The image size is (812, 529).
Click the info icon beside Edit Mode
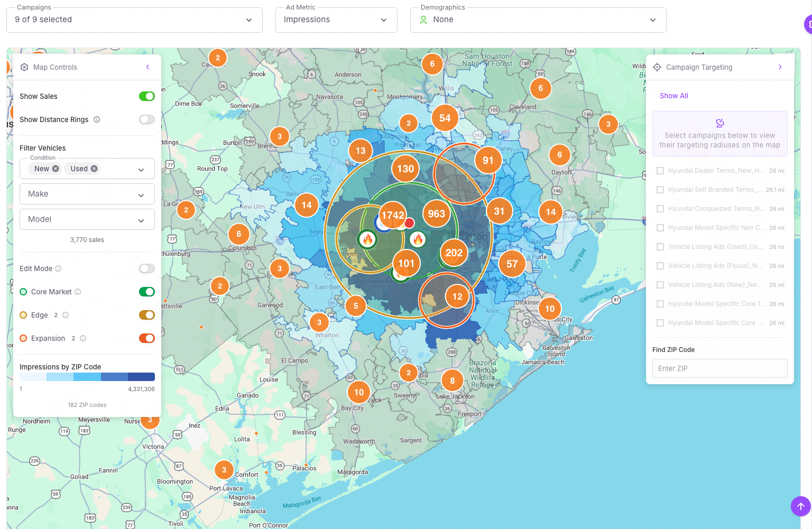[x=58, y=268]
